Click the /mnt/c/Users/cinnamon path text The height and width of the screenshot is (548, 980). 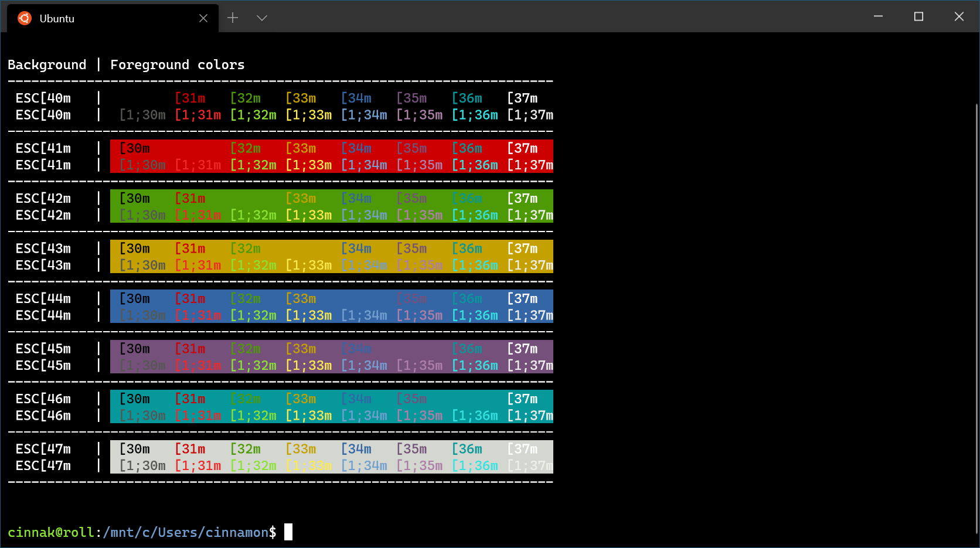(185, 532)
